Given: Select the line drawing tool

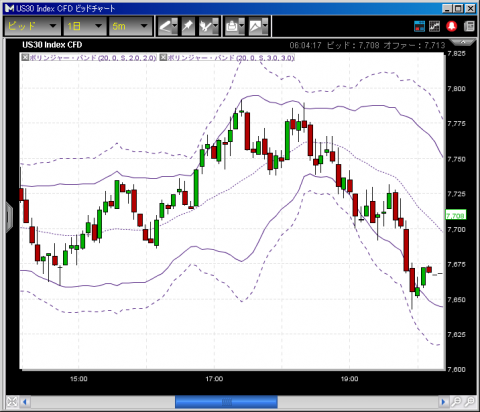Looking at the screenshot, I should pyautogui.click(x=165, y=26).
